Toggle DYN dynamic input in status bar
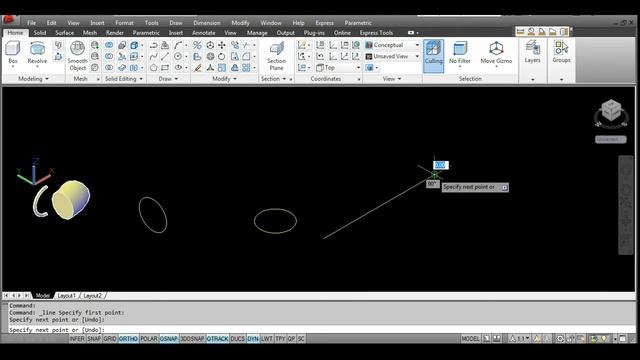The image size is (640, 360). 253,339
